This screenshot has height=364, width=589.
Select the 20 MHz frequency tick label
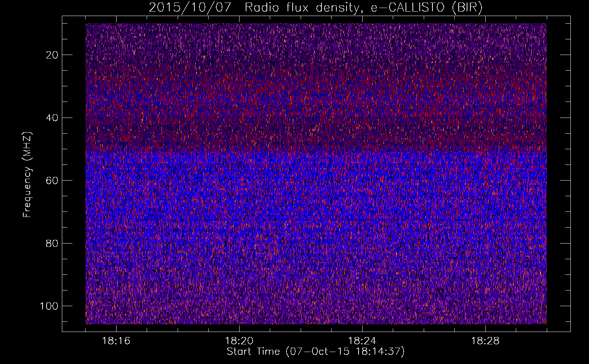pos(52,55)
